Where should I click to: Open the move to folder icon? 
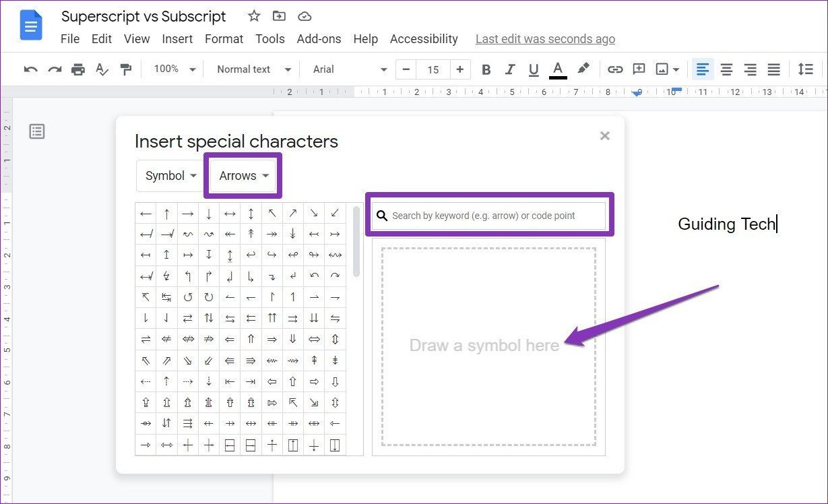279,16
